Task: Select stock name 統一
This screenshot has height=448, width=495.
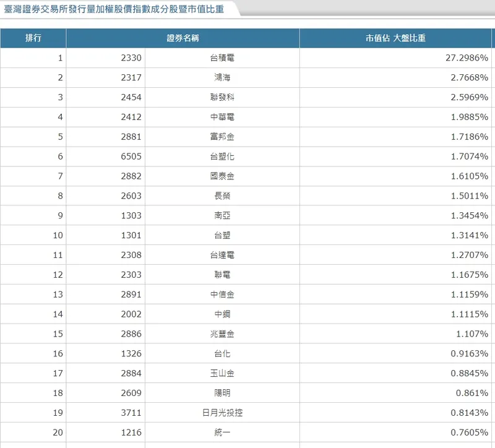Action: [x=222, y=432]
